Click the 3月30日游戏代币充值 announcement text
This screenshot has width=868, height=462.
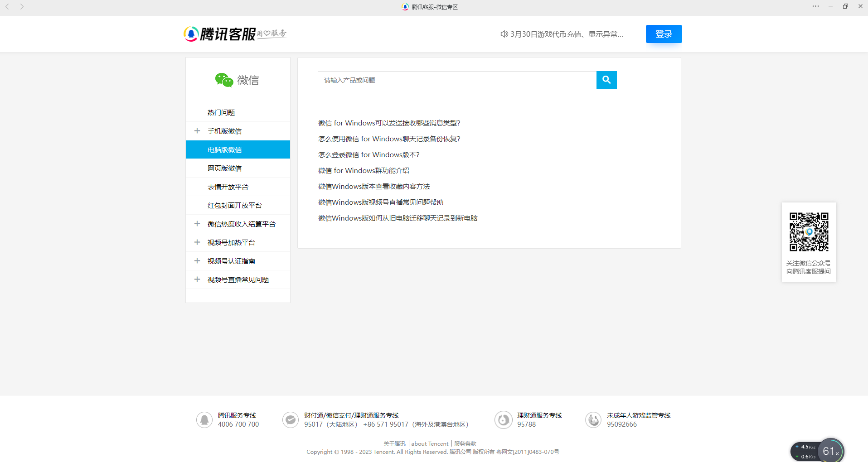(x=567, y=34)
